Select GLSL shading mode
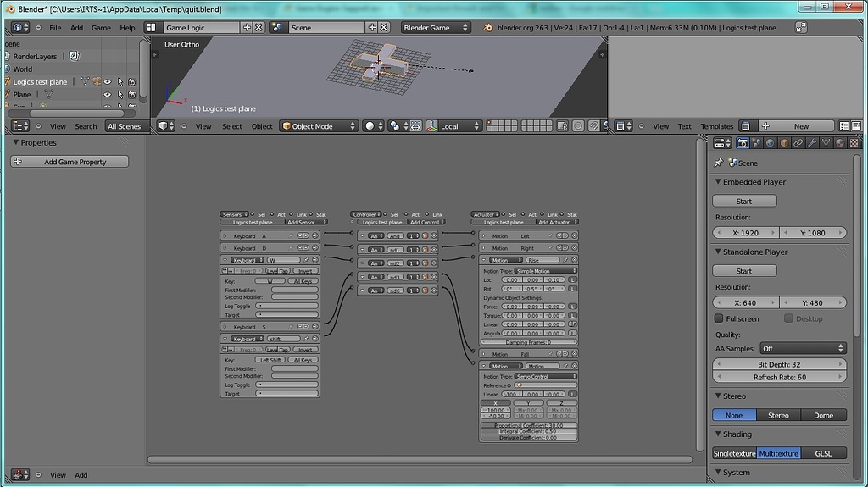868x487 pixels. (x=823, y=452)
